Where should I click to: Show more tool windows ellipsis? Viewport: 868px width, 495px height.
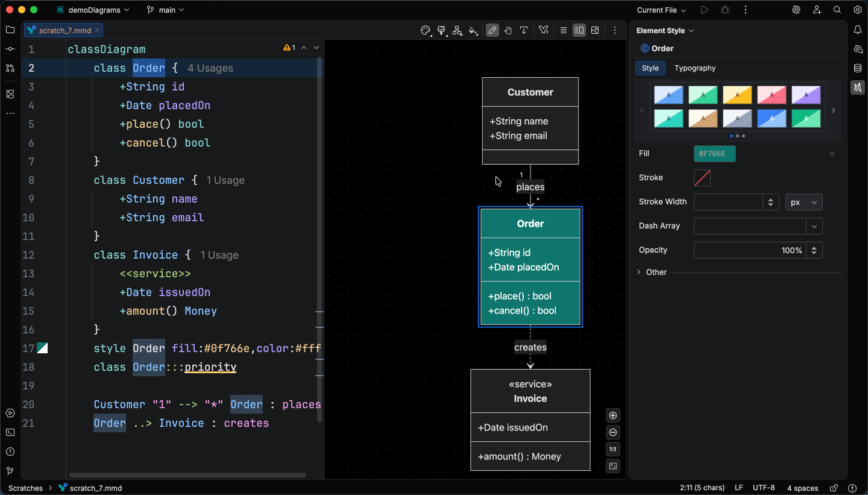point(10,113)
